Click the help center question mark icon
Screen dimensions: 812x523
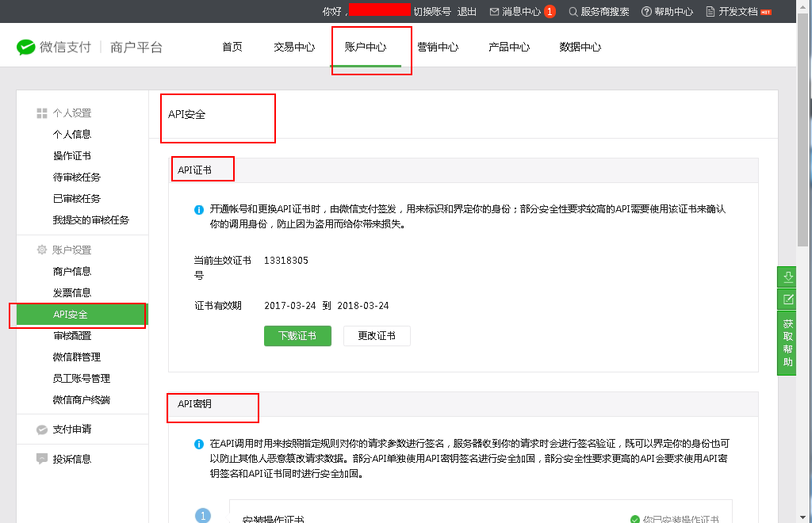(646, 12)
